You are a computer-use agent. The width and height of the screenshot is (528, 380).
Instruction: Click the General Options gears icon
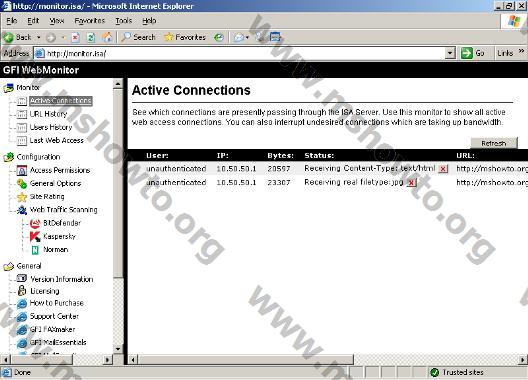pyautogui.click(x=22, y=184)
